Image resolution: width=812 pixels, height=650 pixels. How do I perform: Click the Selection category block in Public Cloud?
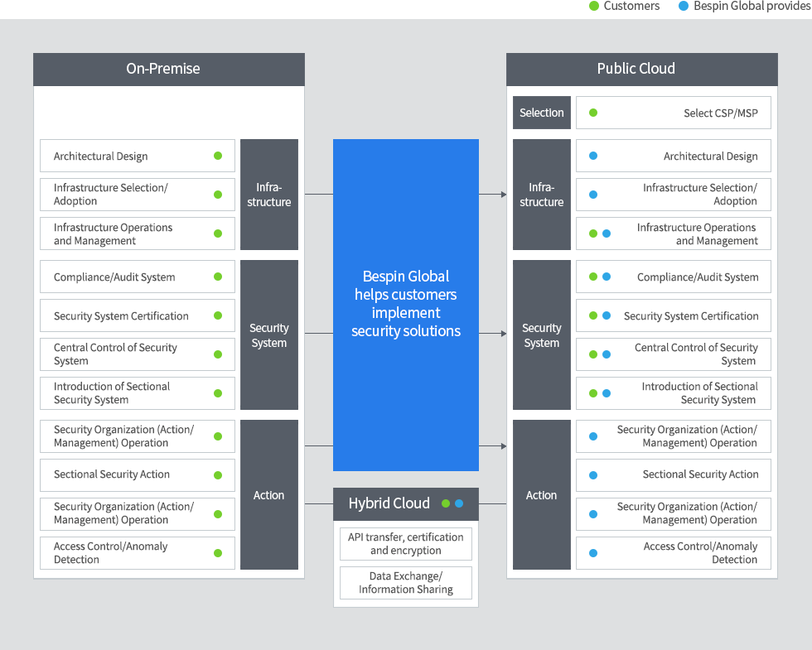[542, 113]
